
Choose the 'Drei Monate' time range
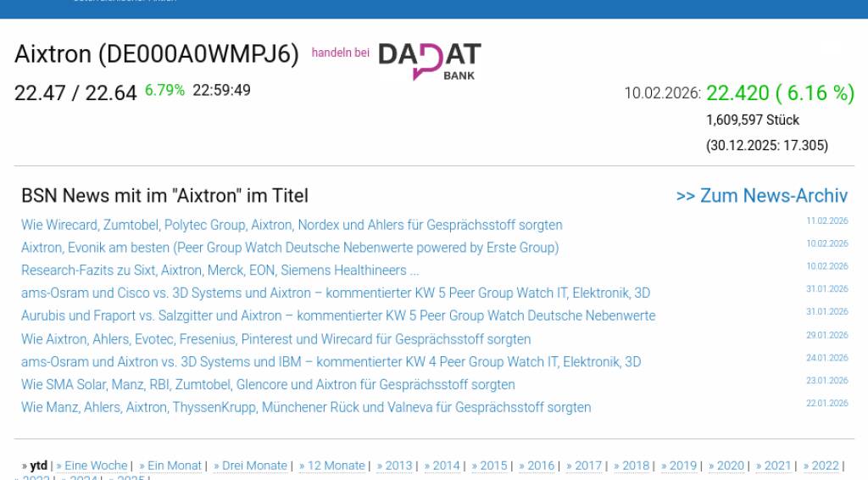pos(253,466)
